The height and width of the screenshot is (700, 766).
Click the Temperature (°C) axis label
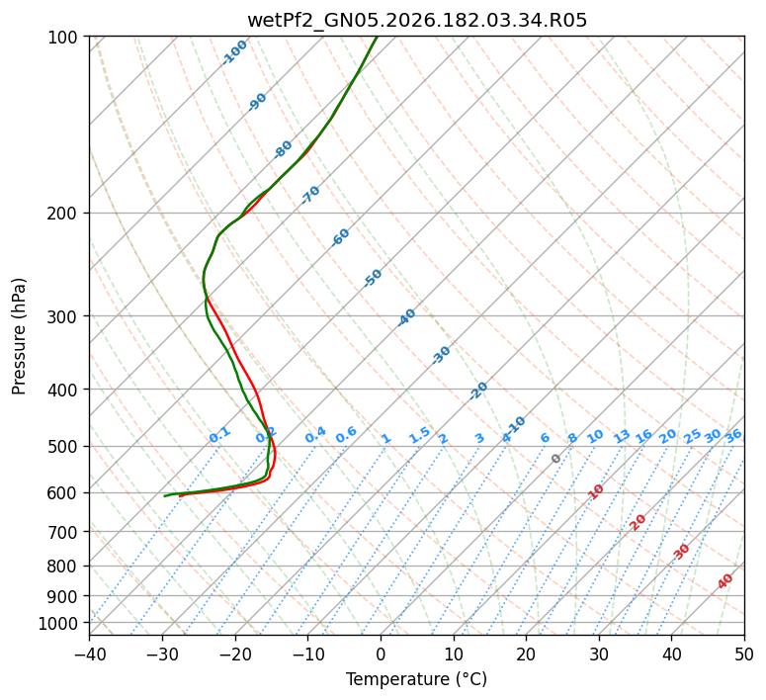[417, 679]
